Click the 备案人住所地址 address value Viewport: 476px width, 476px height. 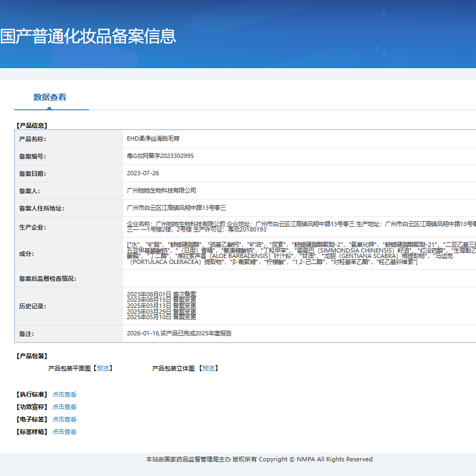pos(176,208)
